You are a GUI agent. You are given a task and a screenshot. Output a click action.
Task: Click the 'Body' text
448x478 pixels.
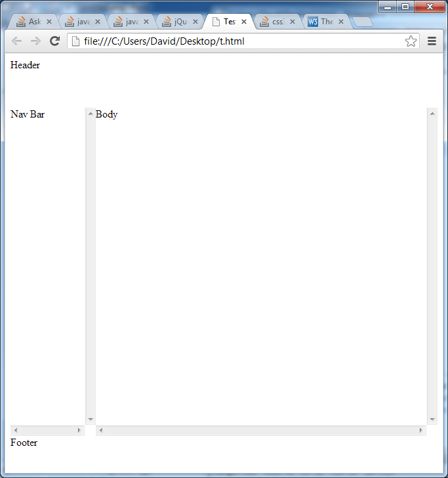(x=107, y=114)
